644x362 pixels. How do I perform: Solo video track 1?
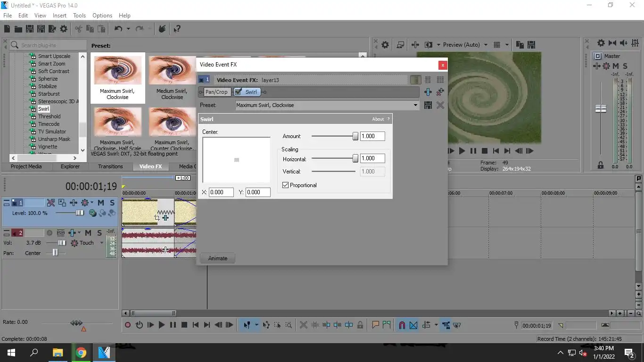(112, 203)
